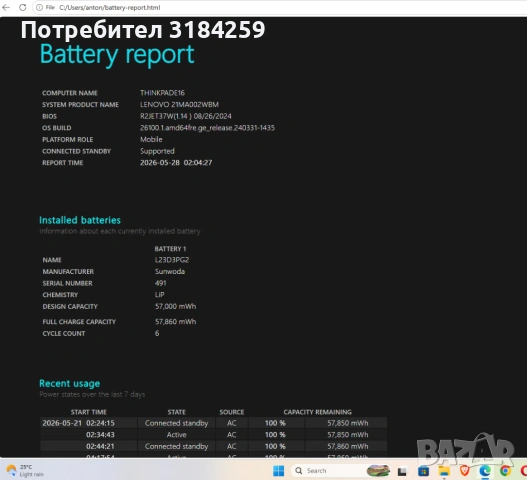Click the Recent usage heading

(70, 384)
